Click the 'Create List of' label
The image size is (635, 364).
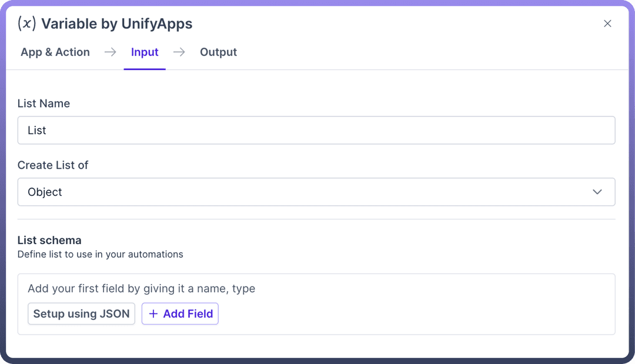pyautogui.click(x=53, y=165)
